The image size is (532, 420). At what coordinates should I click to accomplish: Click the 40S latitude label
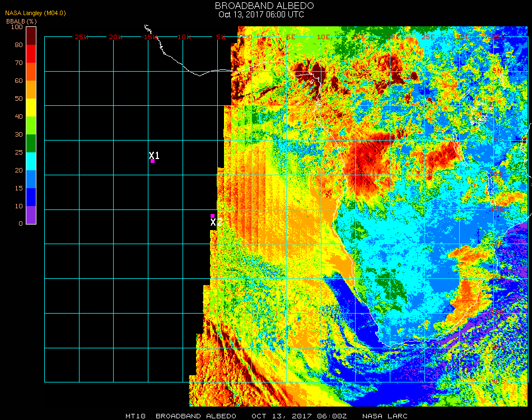point(498,382)
